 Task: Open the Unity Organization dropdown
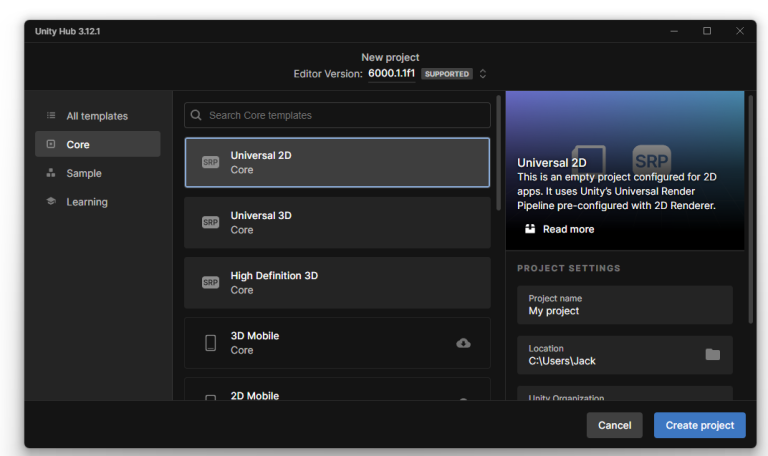click(624, 394)
